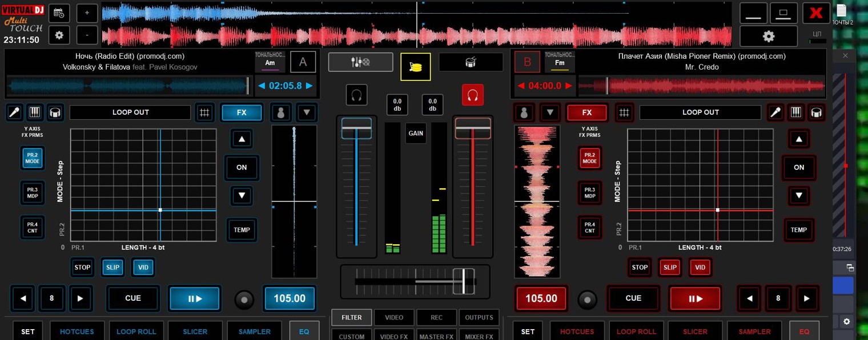Click the grid icon on left deck
The image size is (868, 340).
tap(204, 112)
